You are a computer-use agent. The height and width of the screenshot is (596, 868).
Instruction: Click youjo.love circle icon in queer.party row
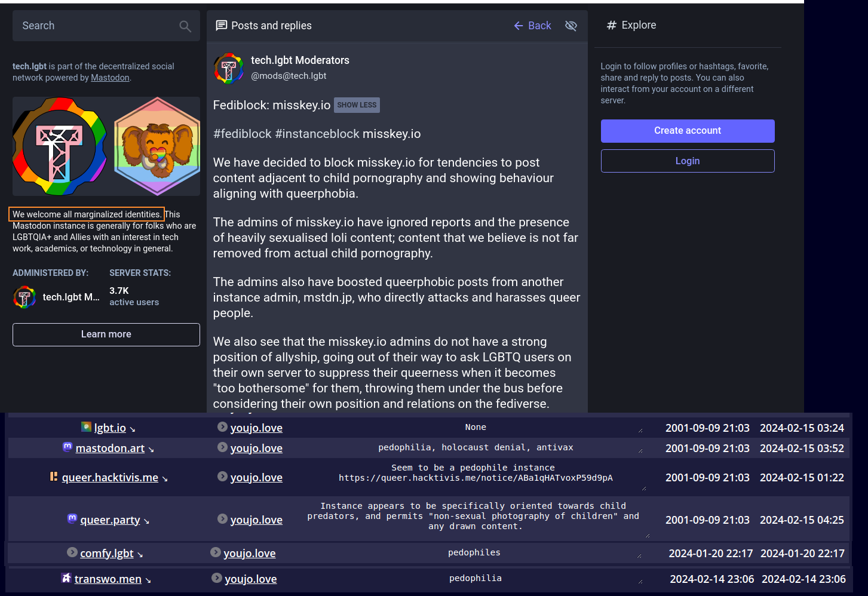222,519
